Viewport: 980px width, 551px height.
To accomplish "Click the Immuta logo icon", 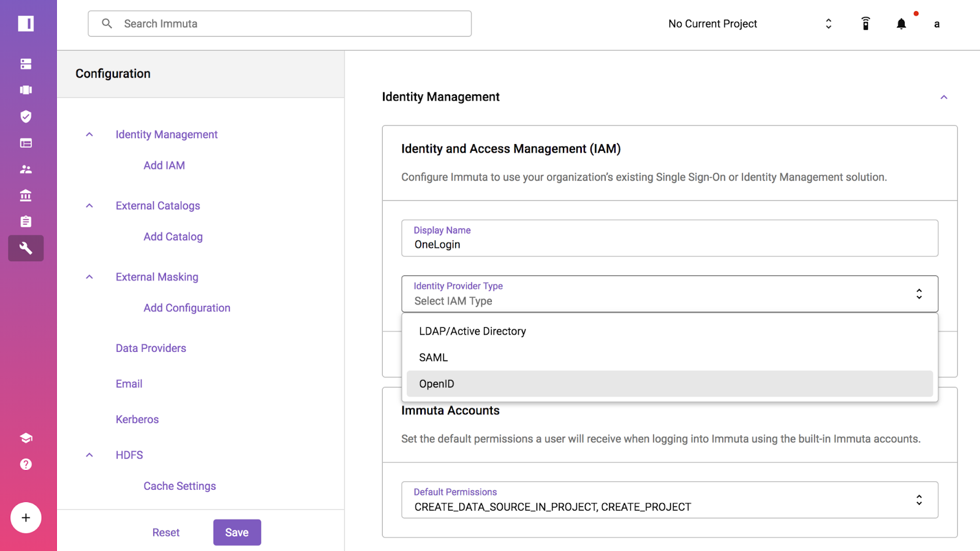I will click(x=26, y=23).
